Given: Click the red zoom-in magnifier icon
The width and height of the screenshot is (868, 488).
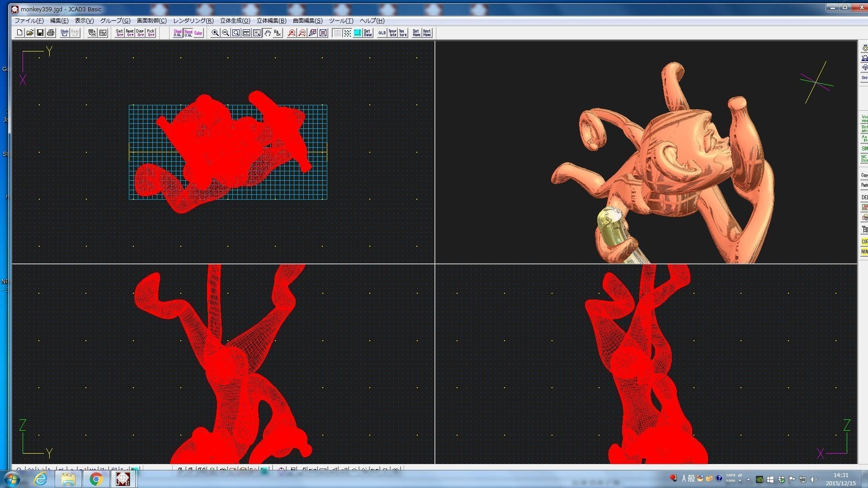Looking at the screenshot, I should pos(292,33).
